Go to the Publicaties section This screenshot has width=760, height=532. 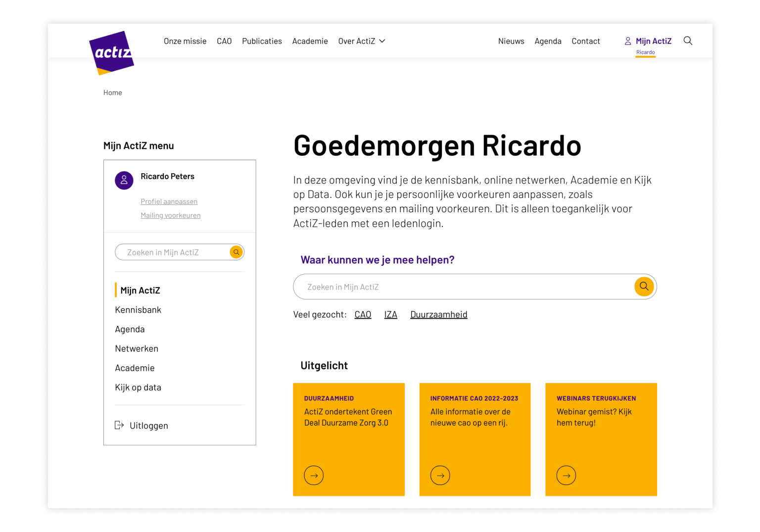[x=262, y=41]
